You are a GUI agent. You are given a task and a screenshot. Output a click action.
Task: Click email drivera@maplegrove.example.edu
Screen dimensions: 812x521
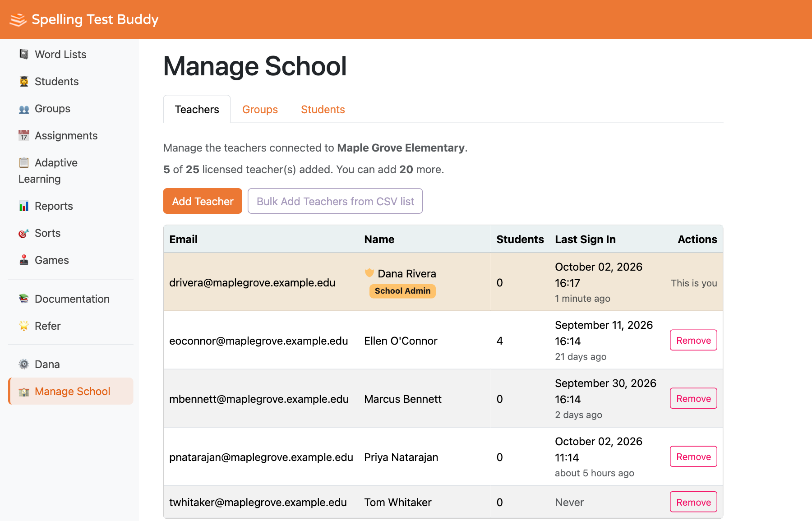pyautogui.click(x=252, y=282)
